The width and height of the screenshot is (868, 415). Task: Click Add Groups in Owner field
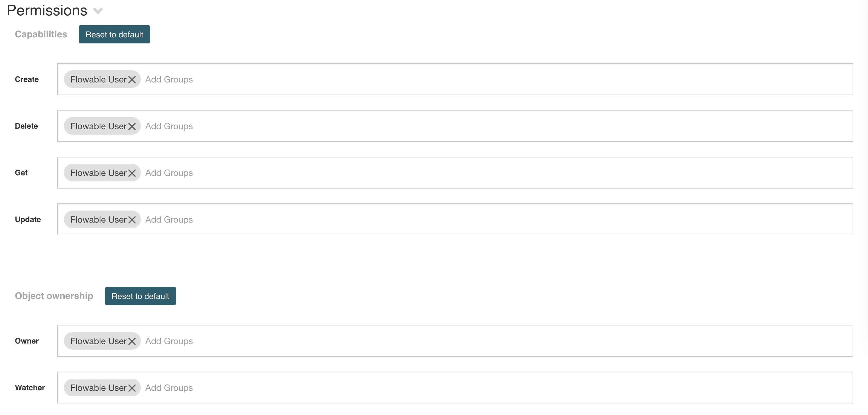[x=169, y=341]
